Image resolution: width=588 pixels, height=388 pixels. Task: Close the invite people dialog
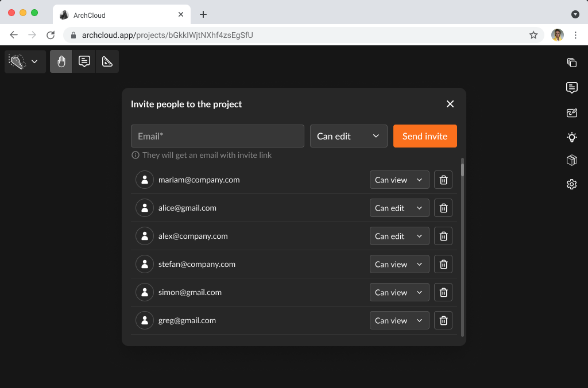[x=450, y=104]
